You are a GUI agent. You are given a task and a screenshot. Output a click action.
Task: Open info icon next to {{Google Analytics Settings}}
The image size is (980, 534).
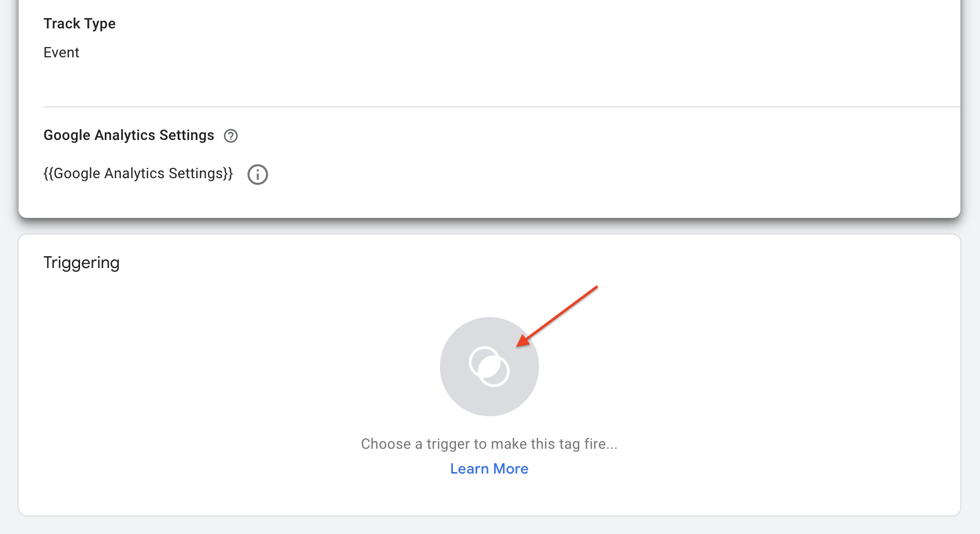(258, 175)
